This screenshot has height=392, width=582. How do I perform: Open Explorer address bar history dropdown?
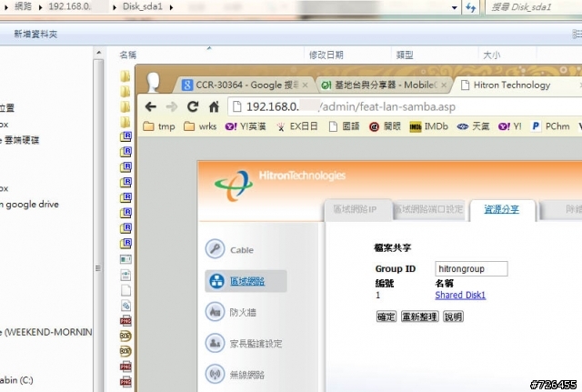pyautogui.click(x=455, y=7)
